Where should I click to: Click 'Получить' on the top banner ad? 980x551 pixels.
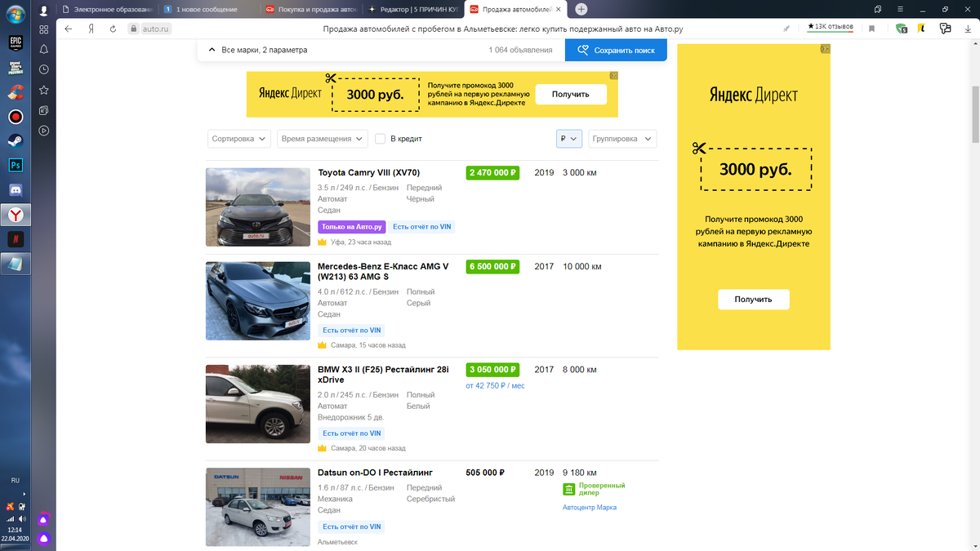[x=571, y=94]
